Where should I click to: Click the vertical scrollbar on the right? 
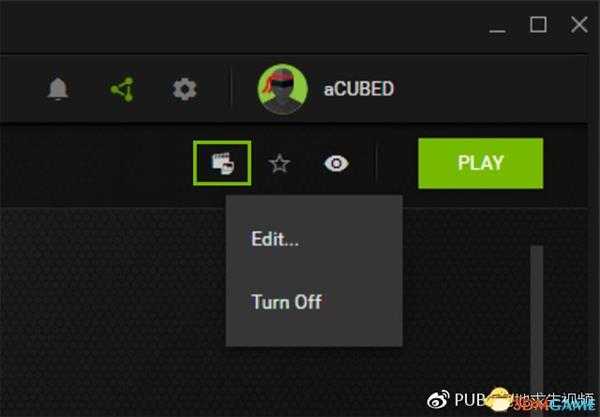coord(536,319)
